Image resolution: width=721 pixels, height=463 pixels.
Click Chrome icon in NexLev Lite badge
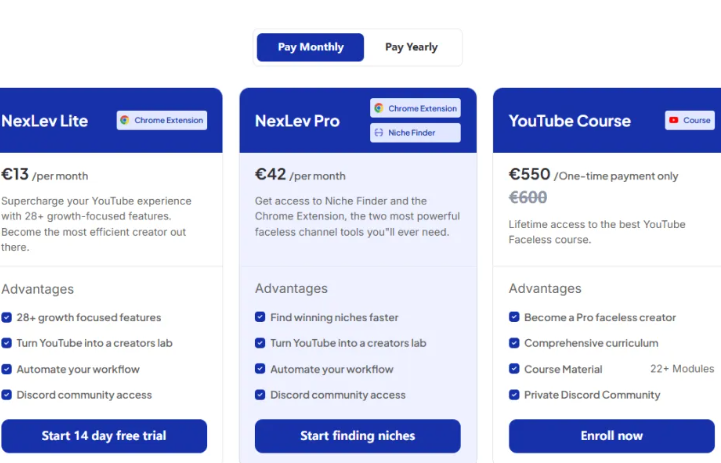tap(125, 120)
